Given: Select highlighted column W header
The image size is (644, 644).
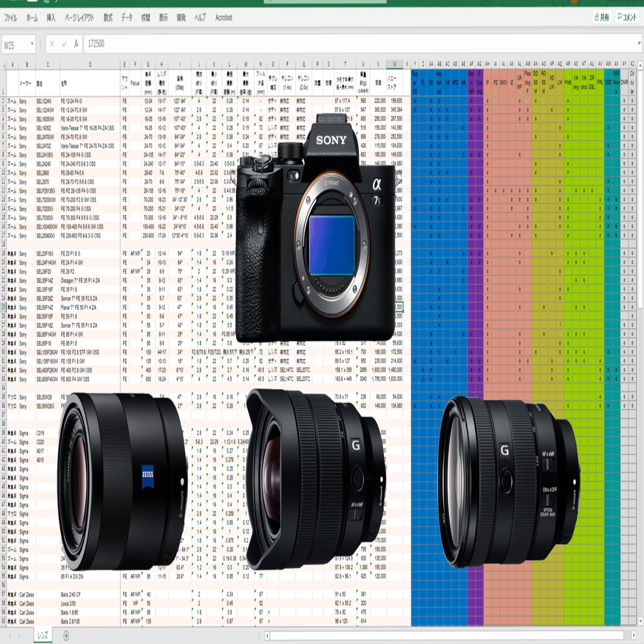Looking at the screenshot, I should click(395, 65).
